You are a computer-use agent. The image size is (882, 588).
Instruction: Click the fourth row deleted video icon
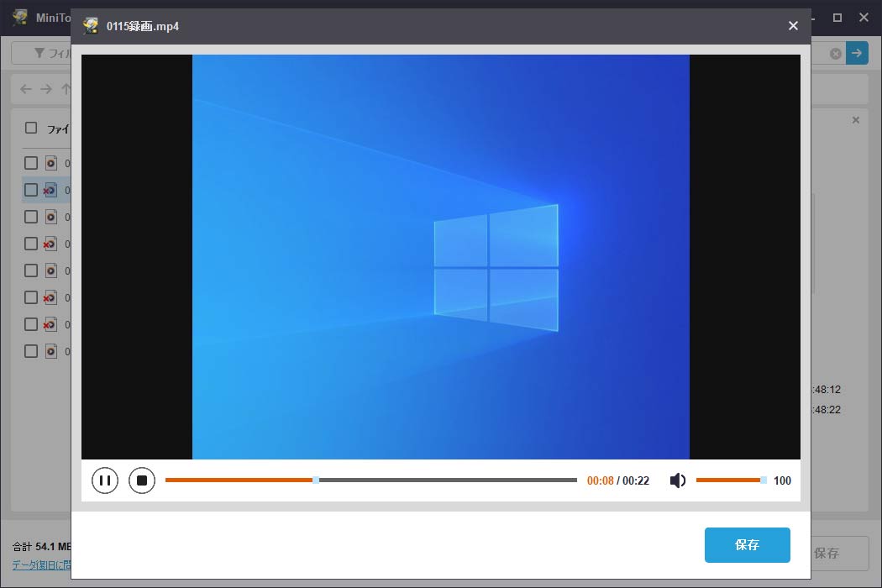pos(50,244)
